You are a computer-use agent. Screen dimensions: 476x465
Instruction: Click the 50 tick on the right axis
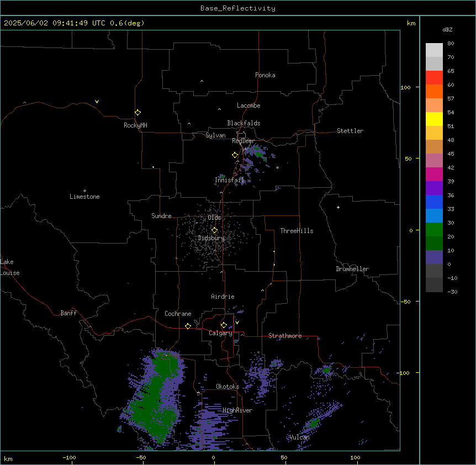click(408, 158)
